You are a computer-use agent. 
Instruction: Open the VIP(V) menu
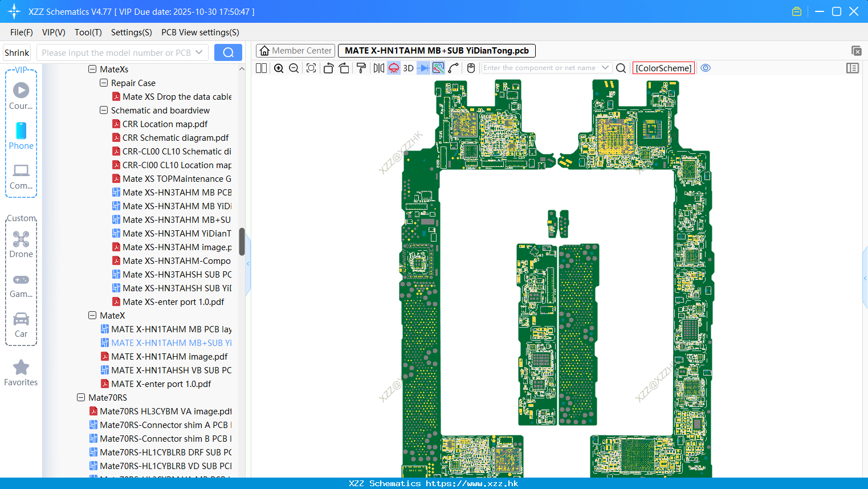click(x=54, y=32)
